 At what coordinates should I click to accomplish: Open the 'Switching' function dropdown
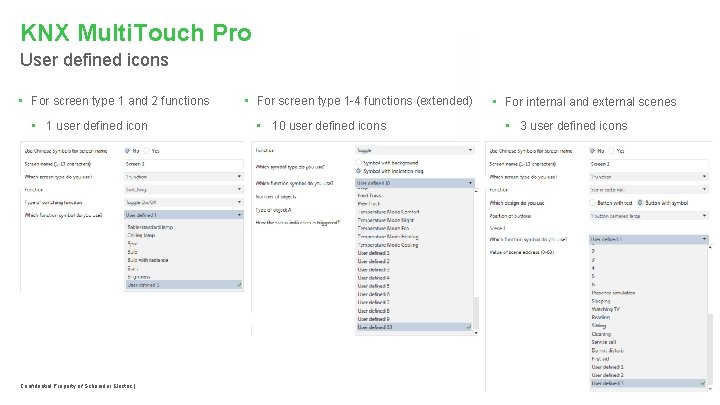[184, 189]
